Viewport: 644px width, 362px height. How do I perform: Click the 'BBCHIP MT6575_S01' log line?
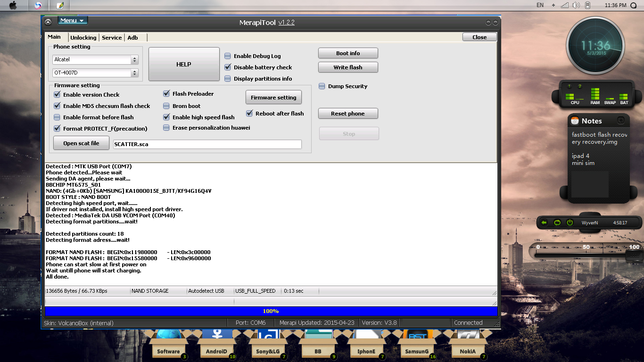pos(73,185)
